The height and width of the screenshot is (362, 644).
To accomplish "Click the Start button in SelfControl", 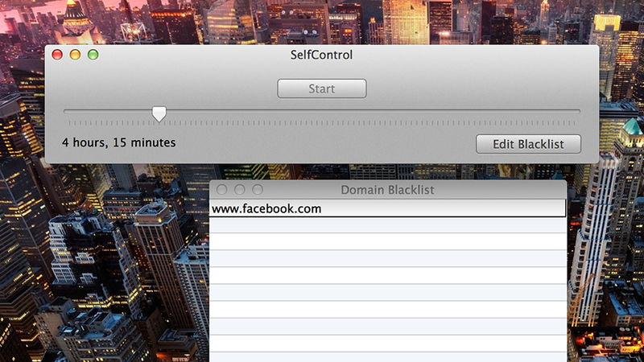I will coord(321,88).
